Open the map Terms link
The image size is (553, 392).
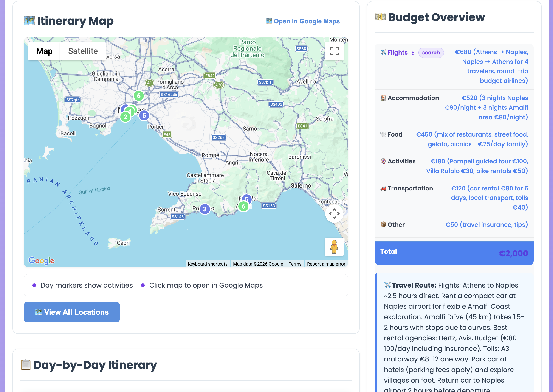coord(295,264)
